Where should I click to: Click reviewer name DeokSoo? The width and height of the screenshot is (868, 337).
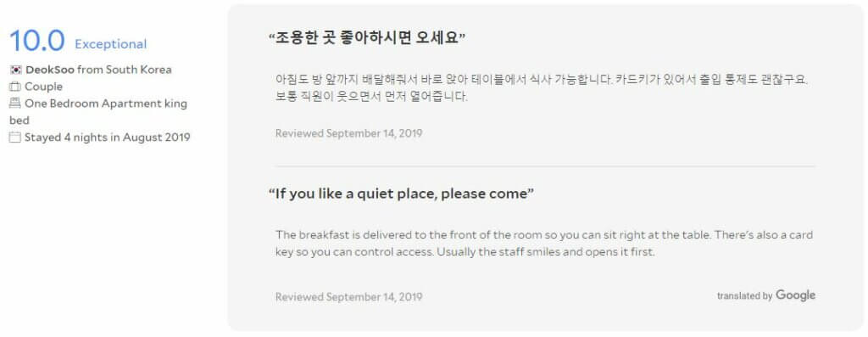(x=50, y=70)
